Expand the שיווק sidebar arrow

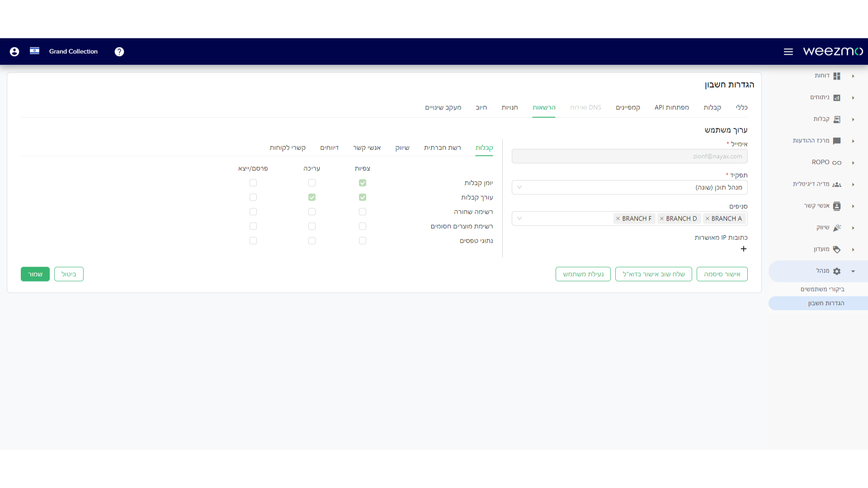click(x=853, y=228)
